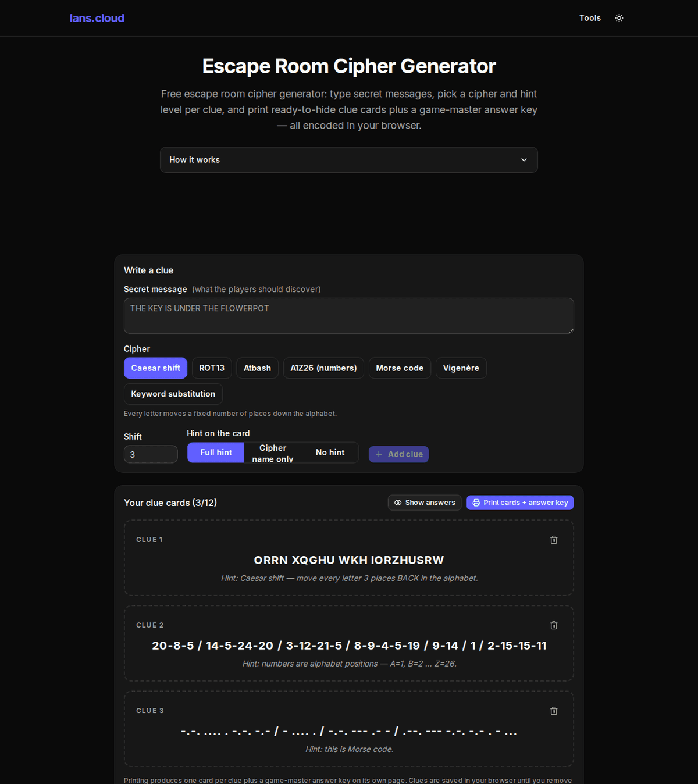Click the 20-8-5 number ciphertext in Clue 2
This screenshot has height=784, width=698.
pos(349,646)
